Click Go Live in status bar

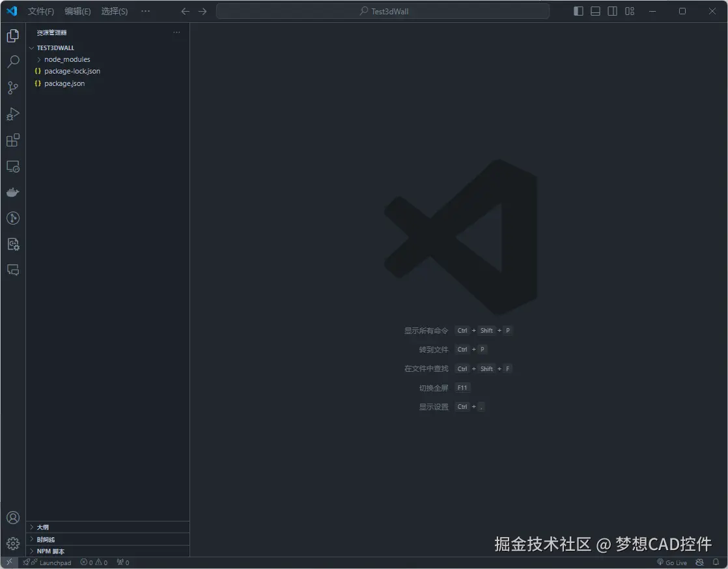click(672, 562)
